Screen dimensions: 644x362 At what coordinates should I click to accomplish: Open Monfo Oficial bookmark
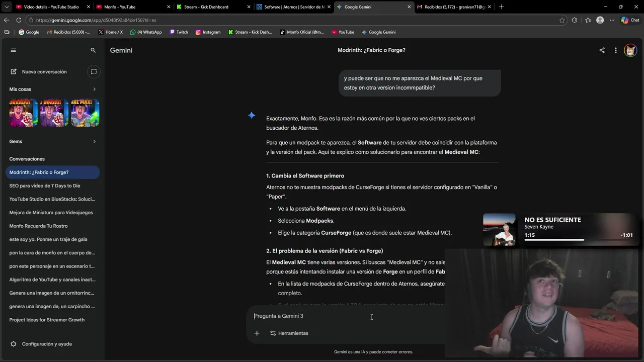[301, 32]
